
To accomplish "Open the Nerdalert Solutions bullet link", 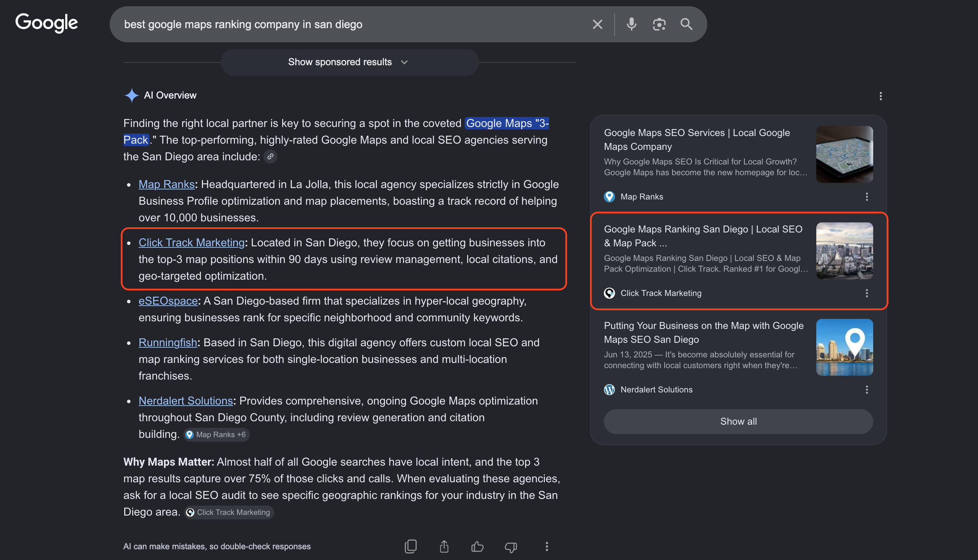I will tap(186, 400).
